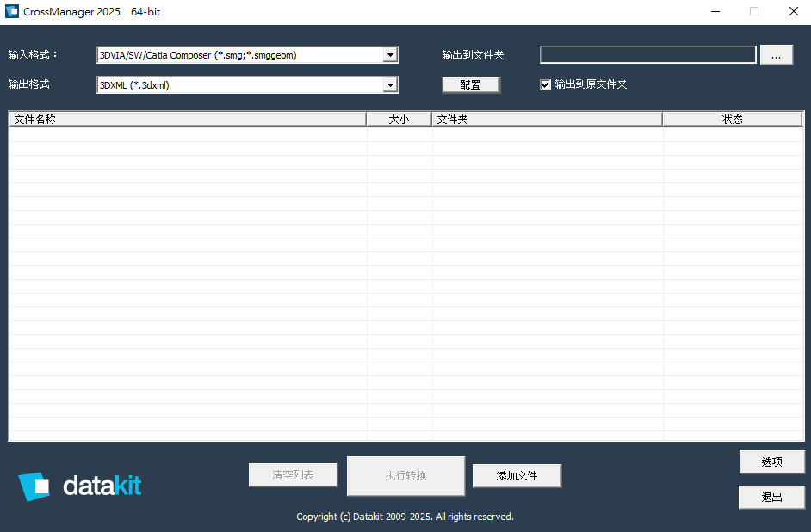This screenshot has height=532, width=811.
Task: Click the 执行转换 button
Action: (x=405, y=476)
